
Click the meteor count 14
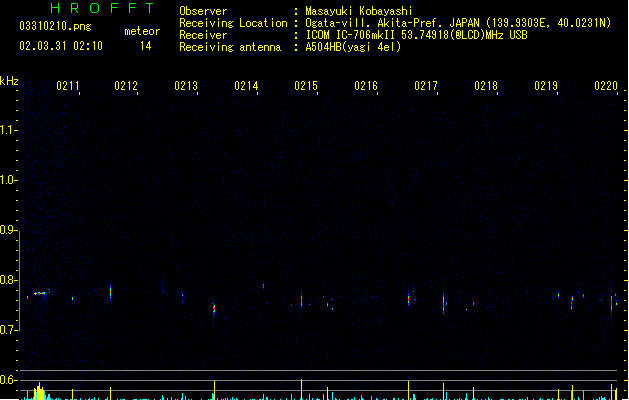tap(146, 46)
